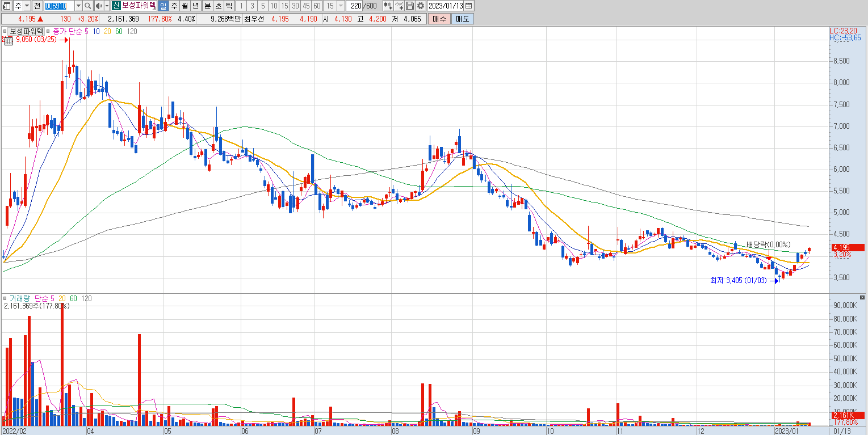Choose the 30 interval button
The image size is (868, 435).
296,6
